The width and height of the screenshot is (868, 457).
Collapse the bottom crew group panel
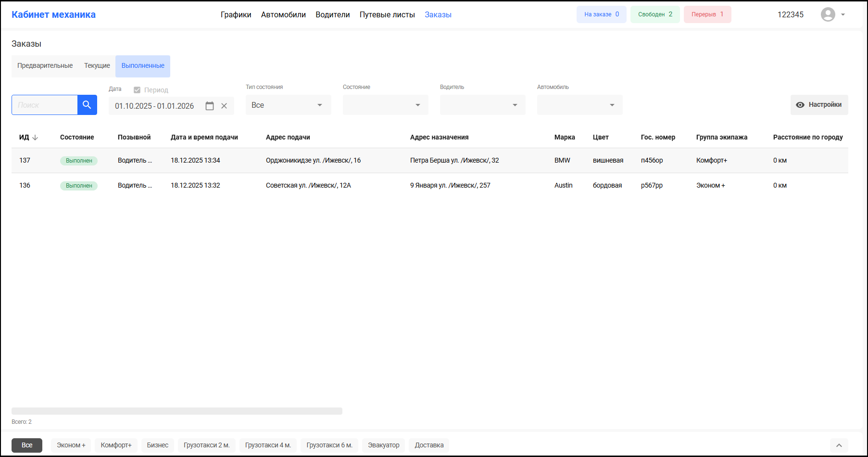tap(839, 445)
